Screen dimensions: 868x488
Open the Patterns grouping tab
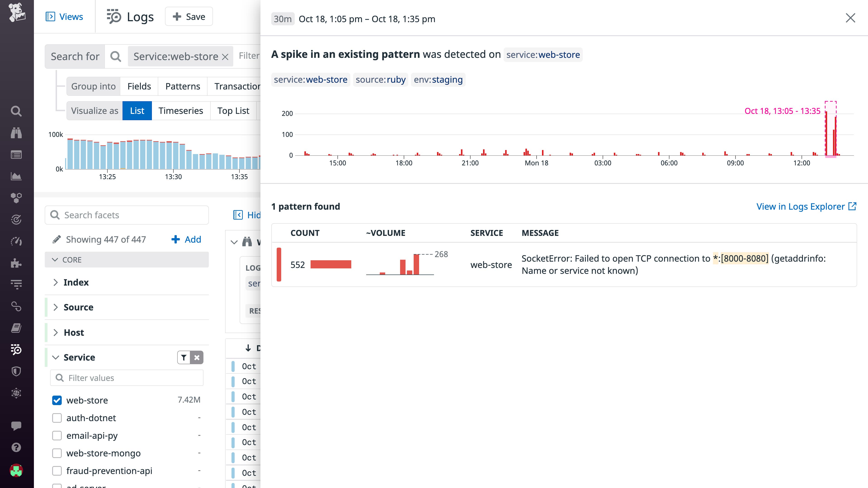coord(182,86)
